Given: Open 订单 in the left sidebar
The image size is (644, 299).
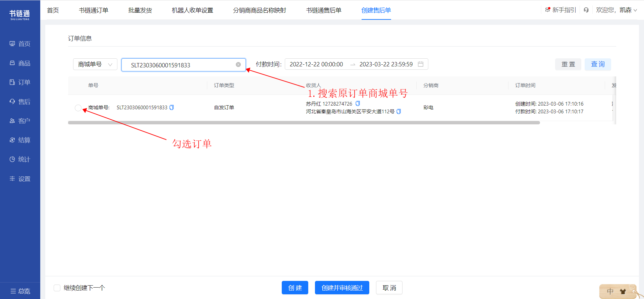Looking at the screenshot, I should [x=20, y=82].
